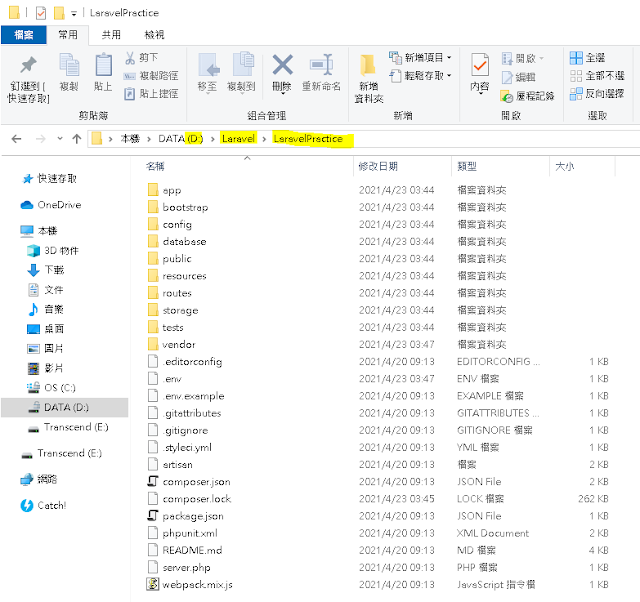Select Network (網路) in sidebar
Screen dimensions: 640x602
point(39,479)
